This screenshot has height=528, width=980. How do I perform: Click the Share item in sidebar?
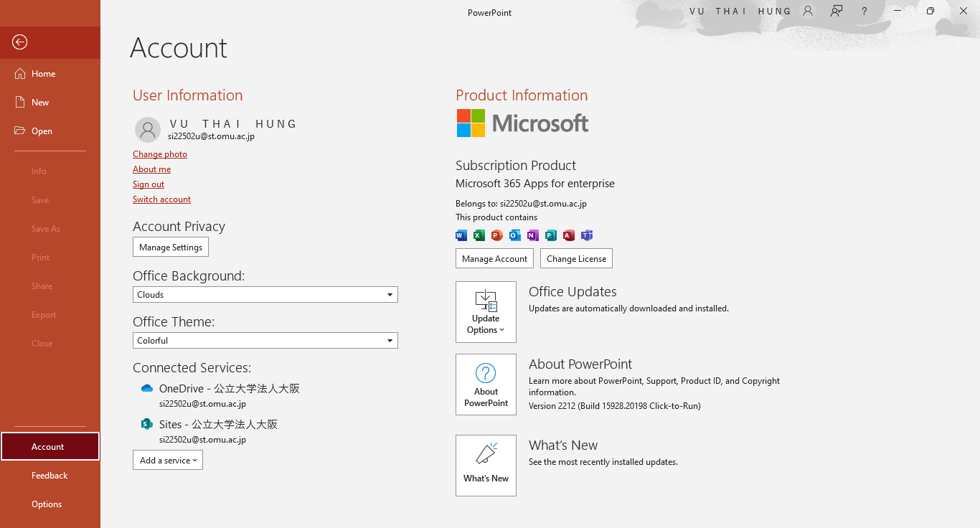pos(50,286)
